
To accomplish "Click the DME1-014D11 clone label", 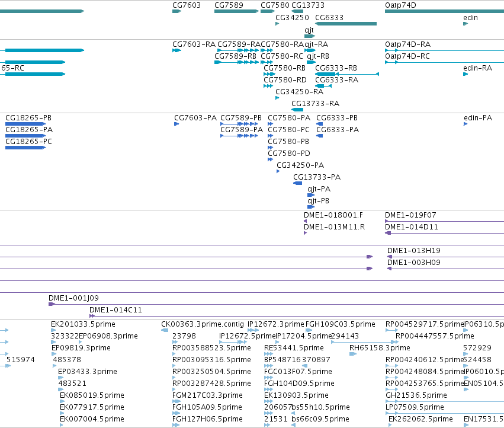I will 412,227.
